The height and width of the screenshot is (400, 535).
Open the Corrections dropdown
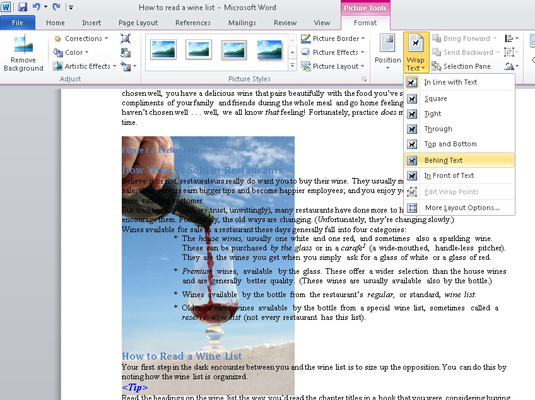point(82,39)
